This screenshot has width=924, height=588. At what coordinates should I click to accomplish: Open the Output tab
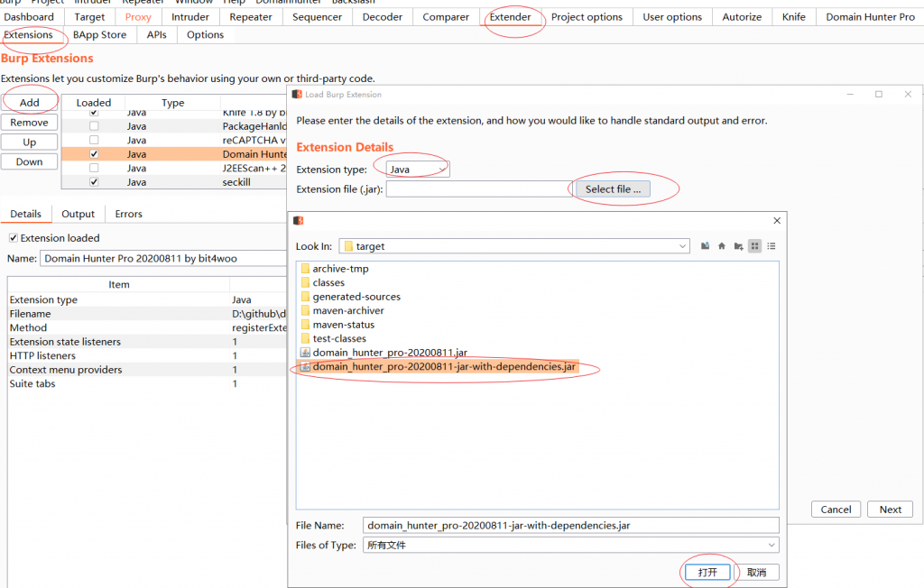coord(78,214)
